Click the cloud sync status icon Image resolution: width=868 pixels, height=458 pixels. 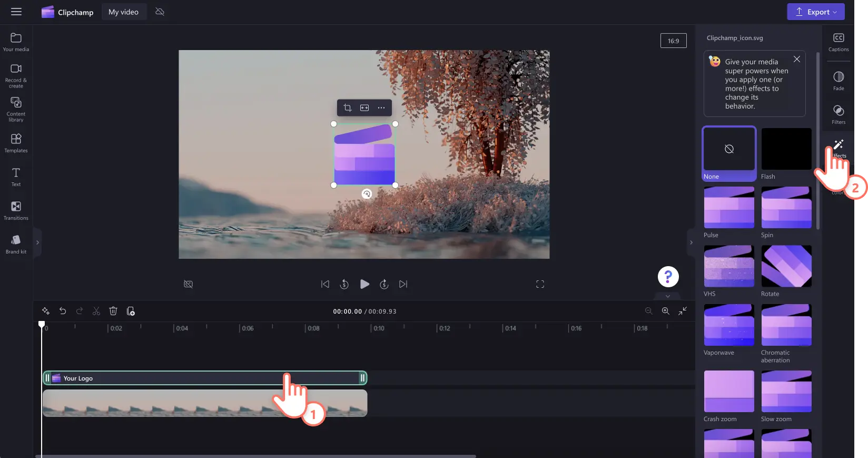(x=160, y=12)
